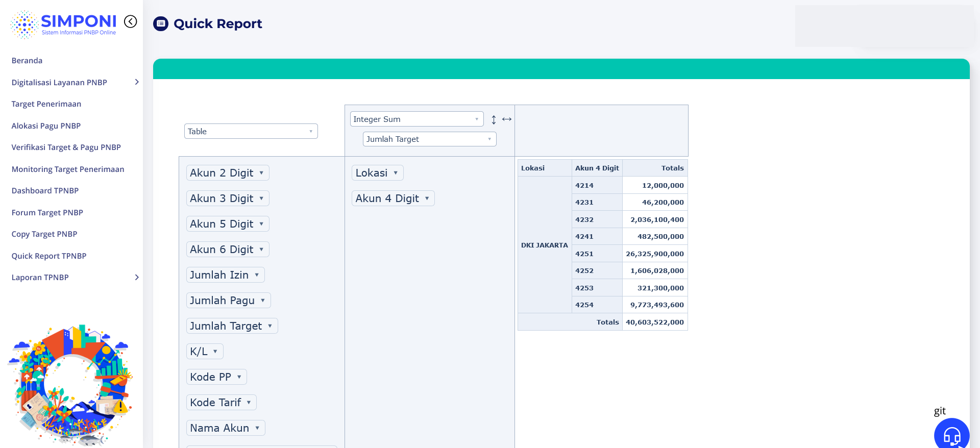Open Akun 2 Digit filter triangle
This screenshot has width=980, height=448.
point(261,173)
